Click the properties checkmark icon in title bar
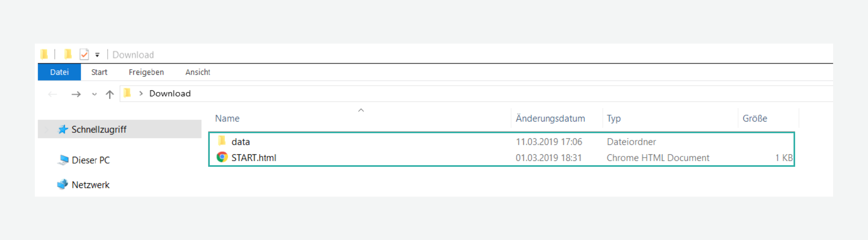Image resolution: width=868 pixels, height=240 pixels. tap(84, 54)
